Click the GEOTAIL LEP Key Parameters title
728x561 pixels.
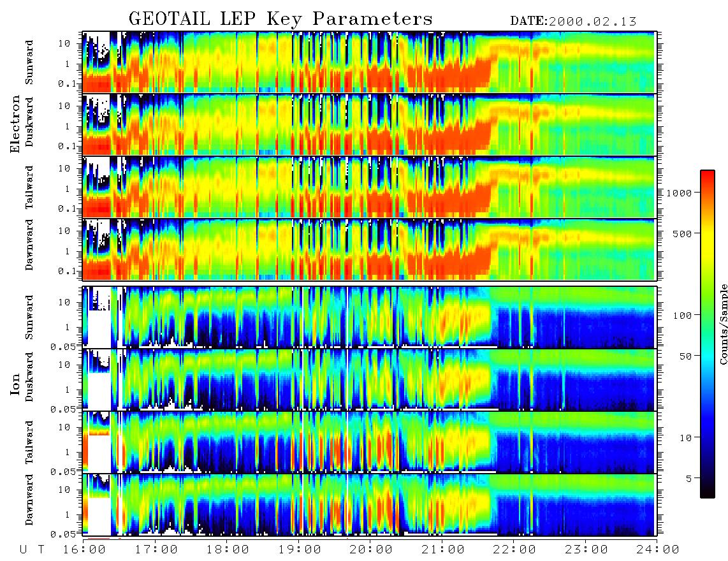coord(280,19)
